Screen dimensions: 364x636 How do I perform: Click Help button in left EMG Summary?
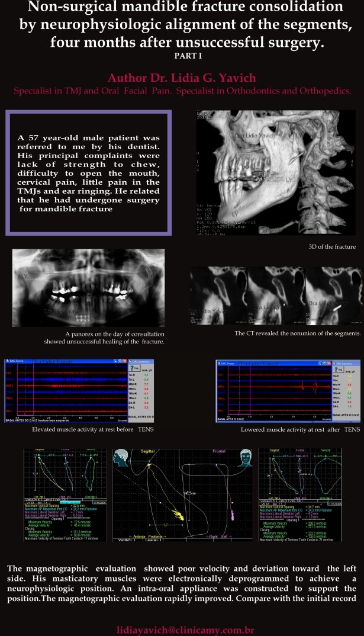click(134, 367)
